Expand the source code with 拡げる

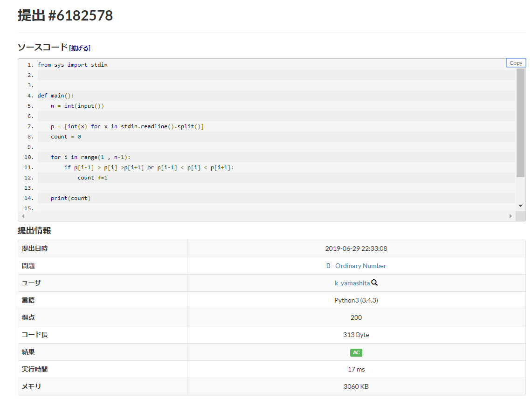pos(80,48)
